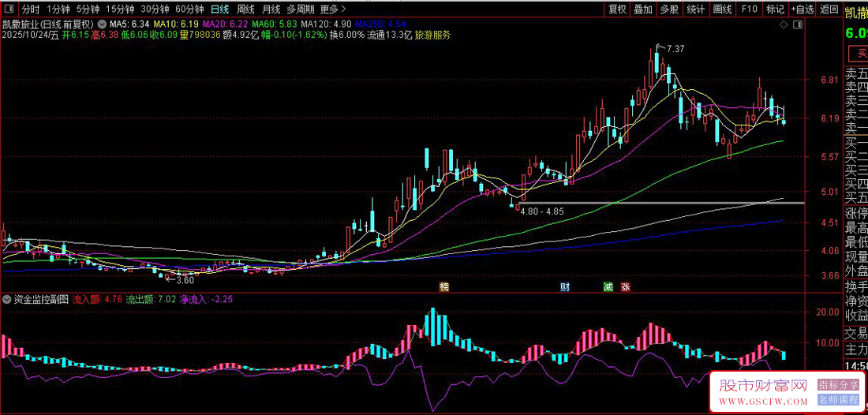Expand the 资金监控副图 indicator dropdown
The height and width of the screenshot is (415, 868).
[x=7, y=300]
